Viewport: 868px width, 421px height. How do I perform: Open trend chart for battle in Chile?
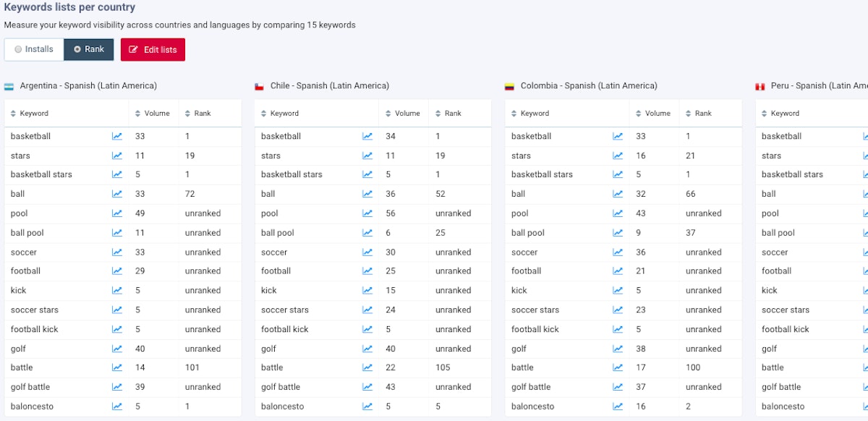[367, 367]
